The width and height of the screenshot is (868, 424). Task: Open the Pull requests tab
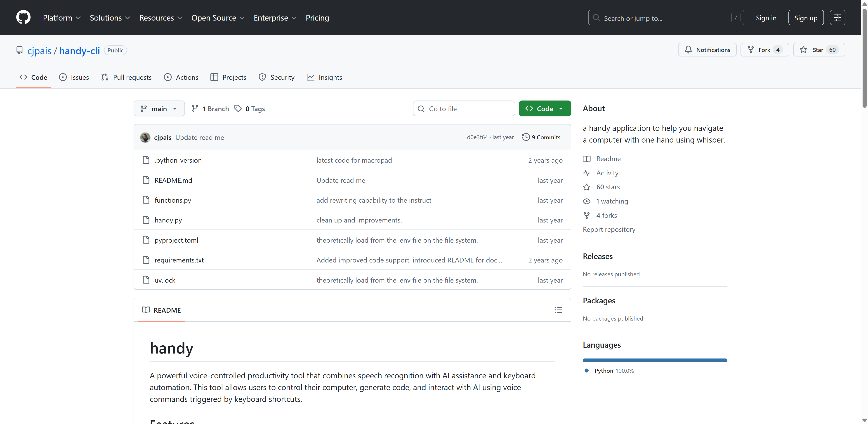[126, 77]
